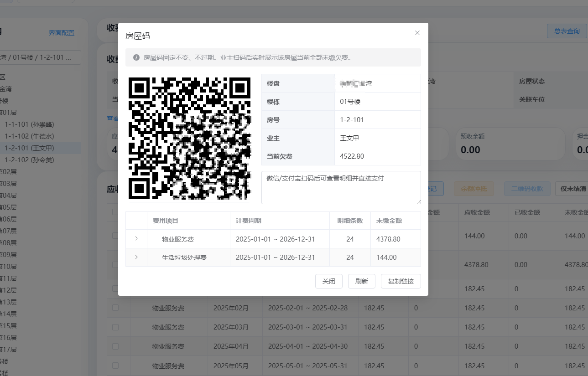Expand the 生活垃圾处理费 row in the dialog
588x376 pixels.
[136, 257]
